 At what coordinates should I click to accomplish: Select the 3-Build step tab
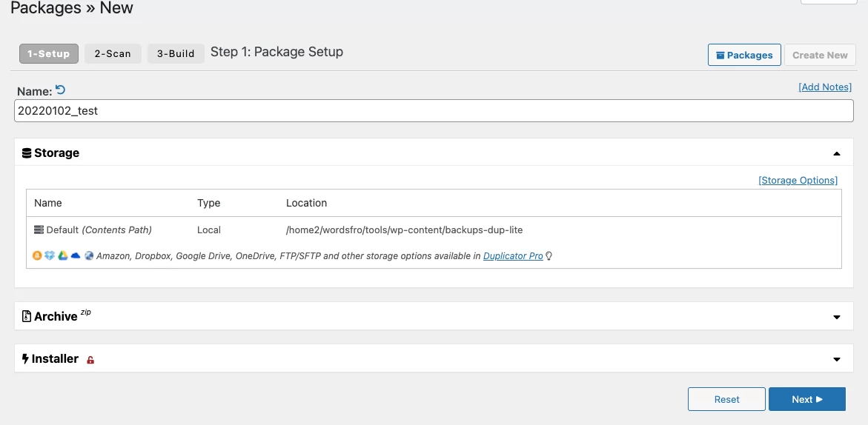(176, 53)
